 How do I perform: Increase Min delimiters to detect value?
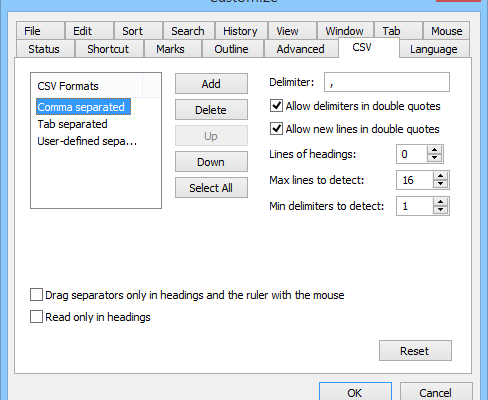[x=441, y=202]
